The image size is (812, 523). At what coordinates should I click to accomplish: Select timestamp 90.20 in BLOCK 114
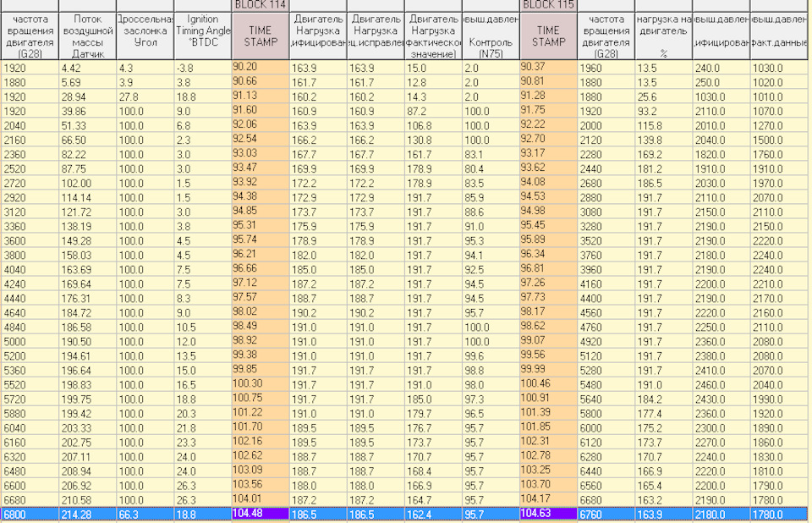pos(261,68)
